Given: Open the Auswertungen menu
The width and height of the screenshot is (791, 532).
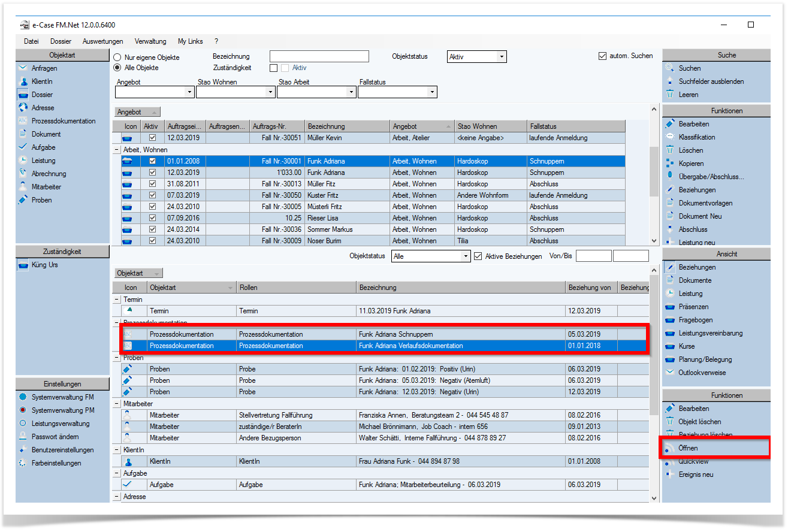Looking at the screenshot, I should point(103,41).
